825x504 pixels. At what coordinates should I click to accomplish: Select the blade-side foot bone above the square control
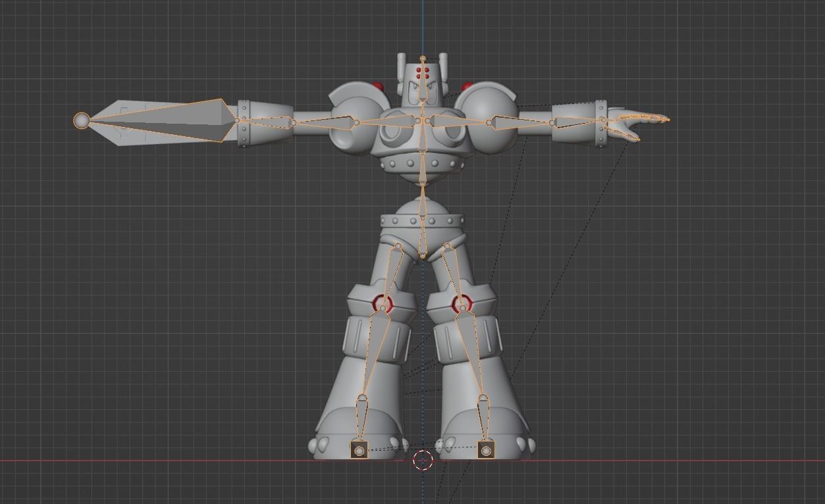coord(361,421)
